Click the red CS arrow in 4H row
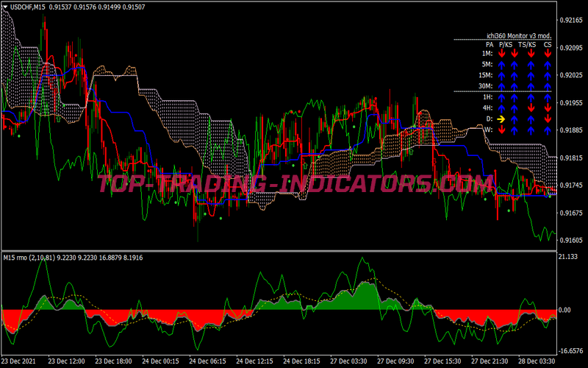588x368 pixels. pos(548,108)
